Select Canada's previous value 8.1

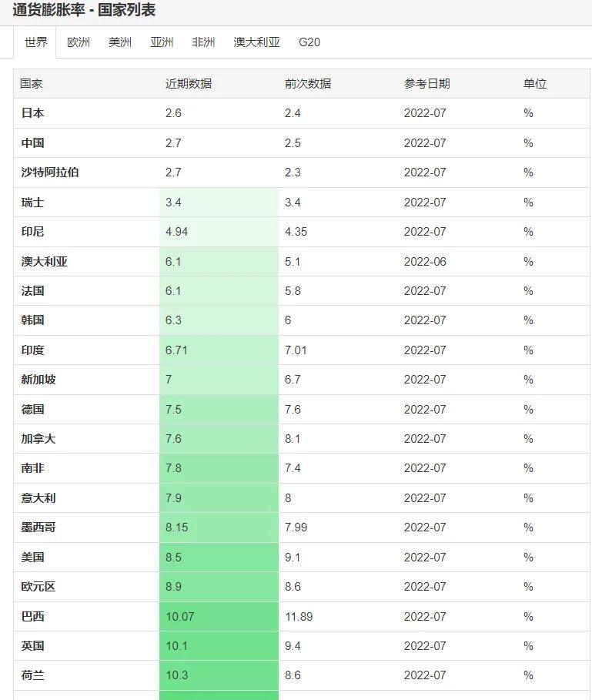[293, 439]
